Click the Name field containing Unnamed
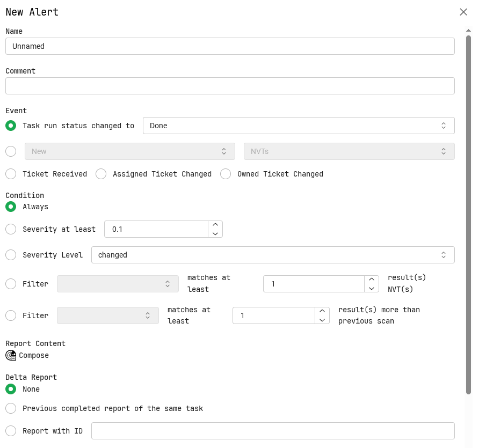 [230, 46]
